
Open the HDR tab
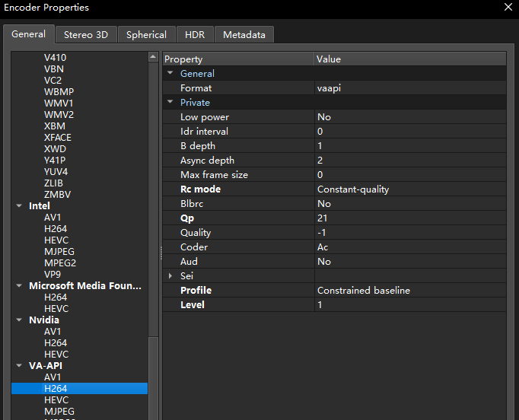pos(195,35)
